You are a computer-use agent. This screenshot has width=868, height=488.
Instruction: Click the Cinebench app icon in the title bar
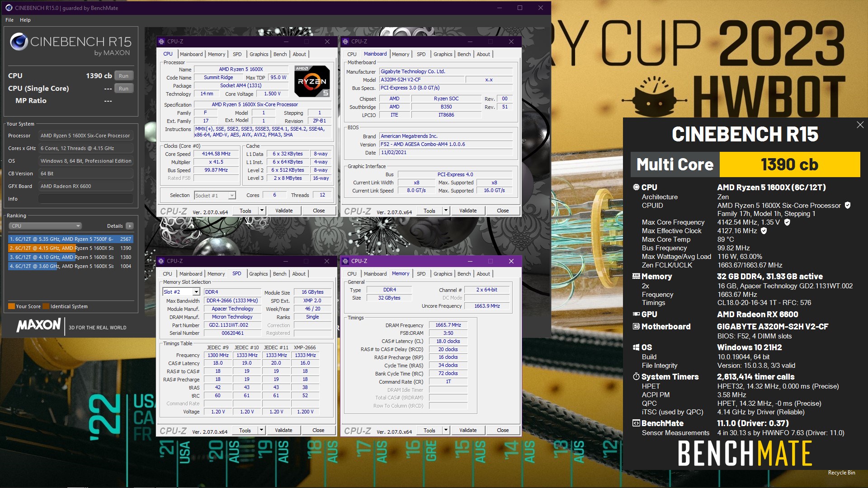[9, 8]
